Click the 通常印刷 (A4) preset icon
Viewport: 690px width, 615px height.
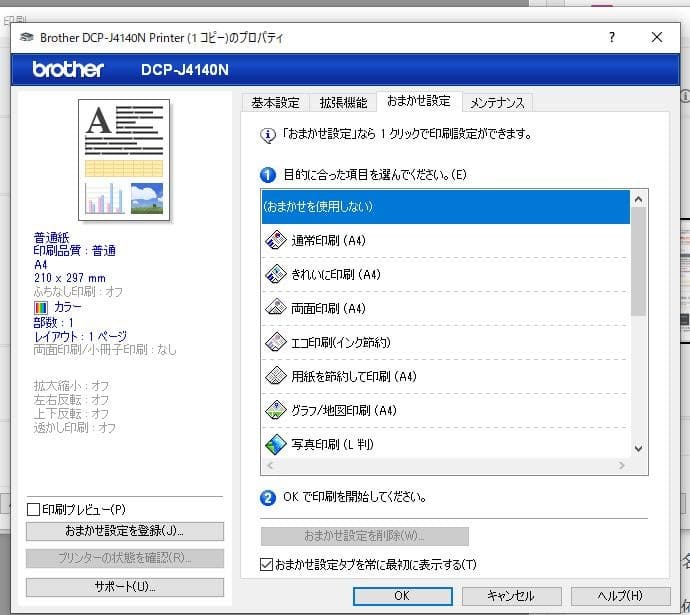(276, 240)
